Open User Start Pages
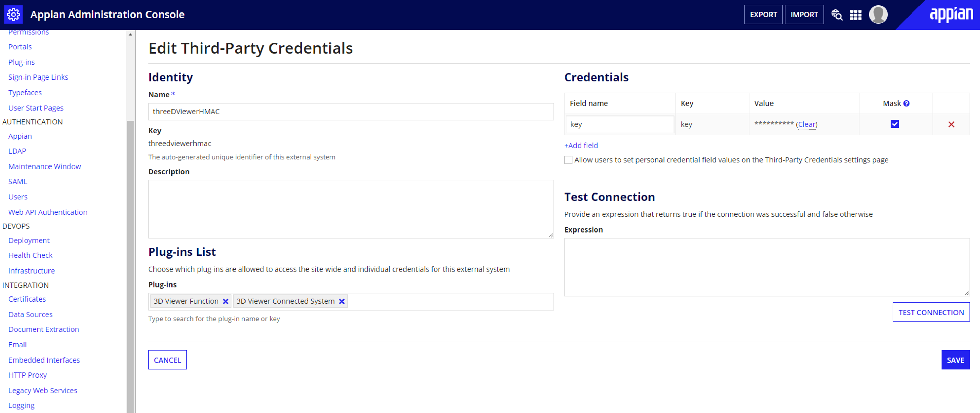Image resolution: width=980 pixels, height=413 pixels. tap(36, 108)
